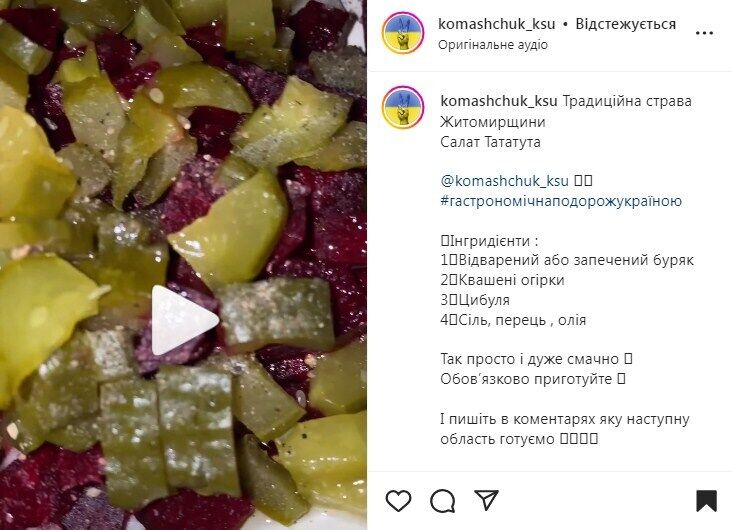732x530 pixels.
Task: Click the Квашені огірки ingredient line
Action: click(x=502, y=280)
